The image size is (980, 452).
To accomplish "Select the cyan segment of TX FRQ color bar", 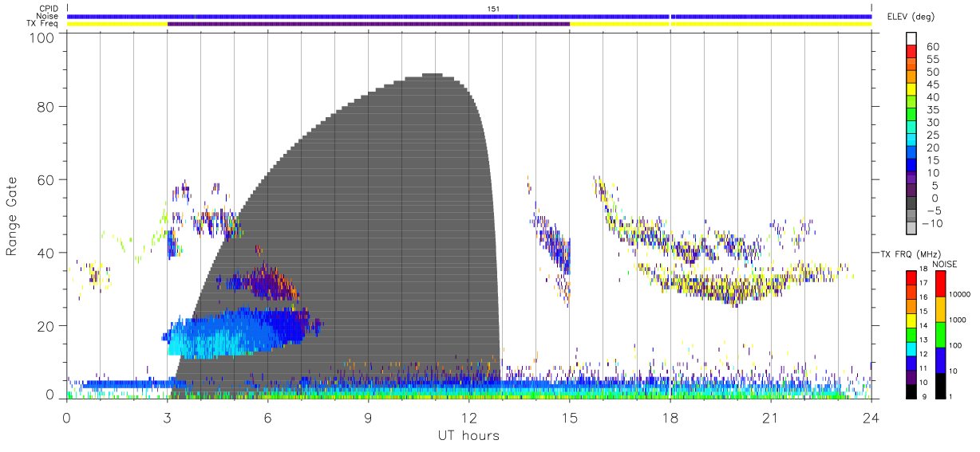I will point(911,349).
